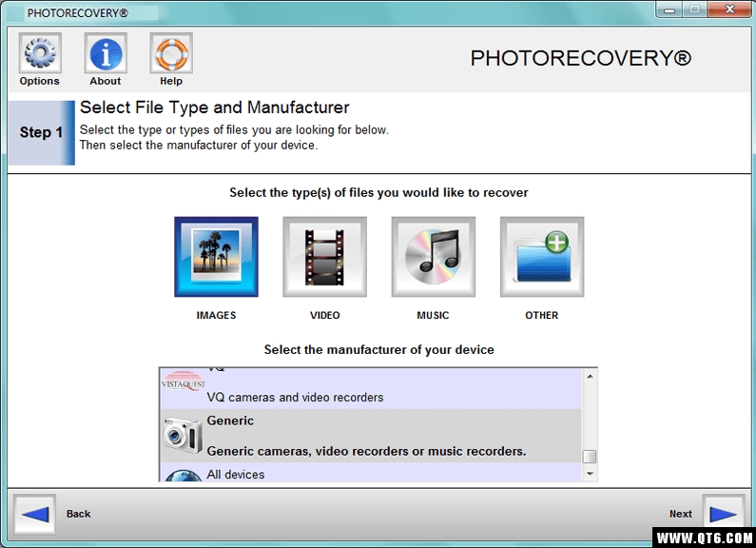The height and width of the screenshot is (548, 756).
Task: Click the OTHER caption
Action: coord(542,315)
